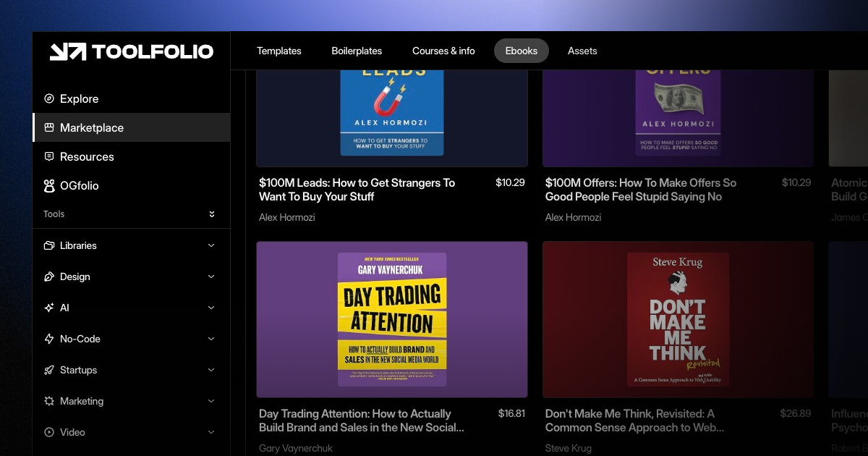Click the Libraries folder icon
Viewport: 868px width, 456px height.
point(49,245)
